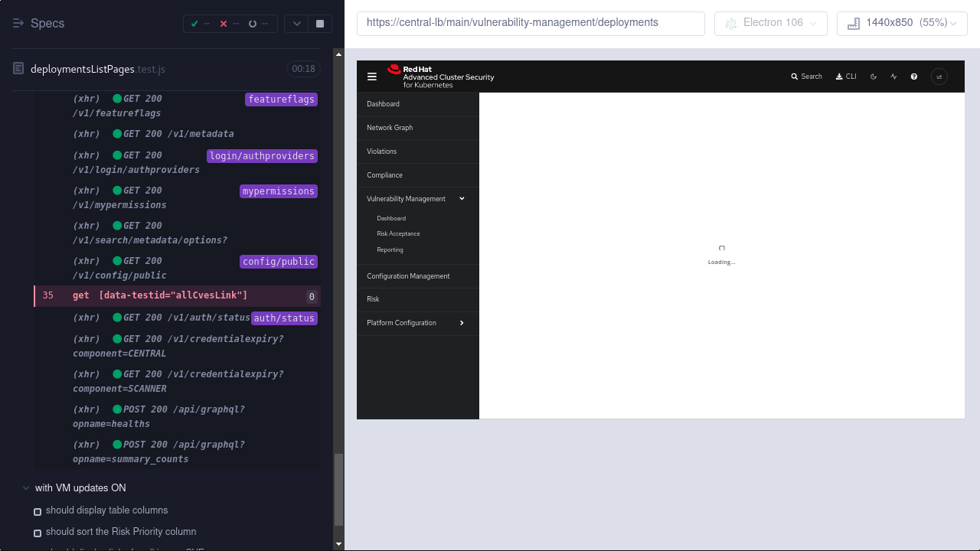Open the user avatar menu 'ut'

coord(939,77)
